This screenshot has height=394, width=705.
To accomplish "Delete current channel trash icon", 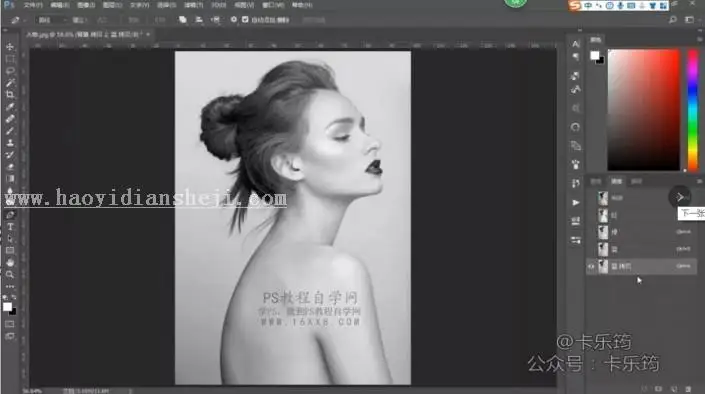I will tap(688, 389).
